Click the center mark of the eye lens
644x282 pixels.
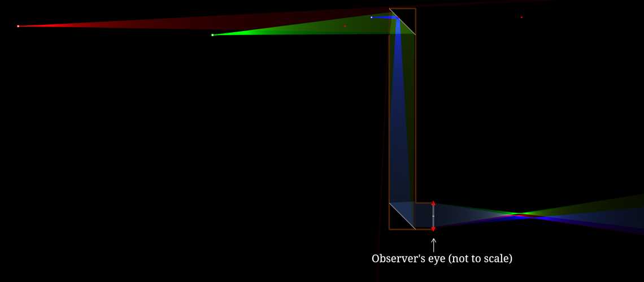(x=433, y=216)
